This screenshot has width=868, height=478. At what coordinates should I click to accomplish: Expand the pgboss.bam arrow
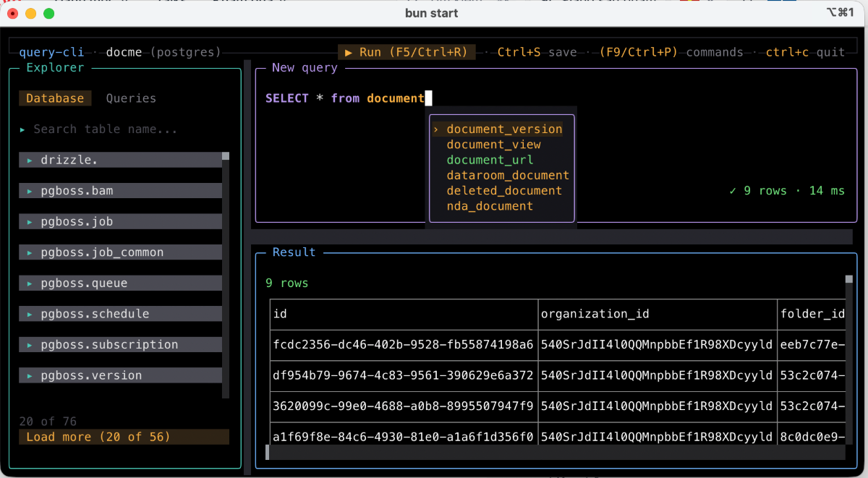pos(30,191)
